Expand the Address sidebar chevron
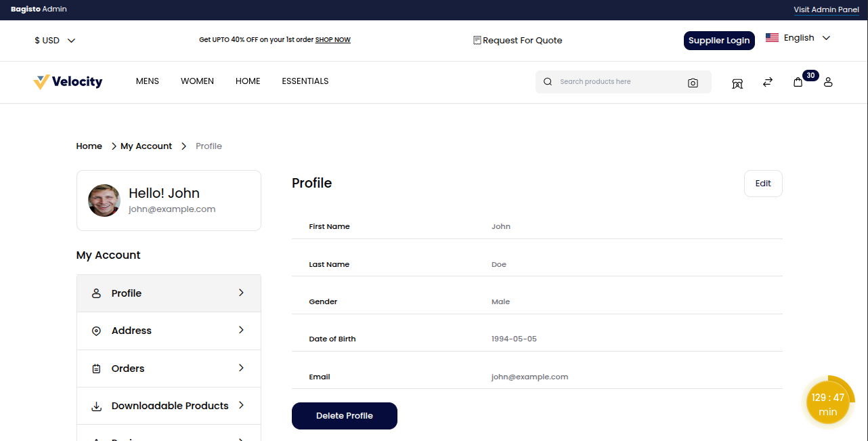 pyautogui.click(x=241, y=331)
